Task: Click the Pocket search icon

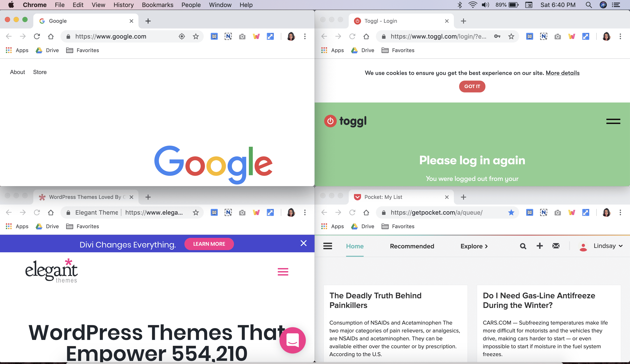Action: 522,246
